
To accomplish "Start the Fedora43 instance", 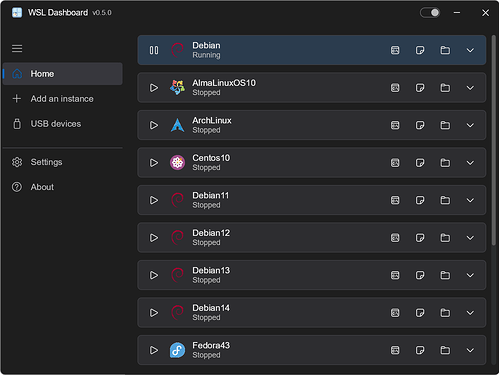I will pos(154,350).
